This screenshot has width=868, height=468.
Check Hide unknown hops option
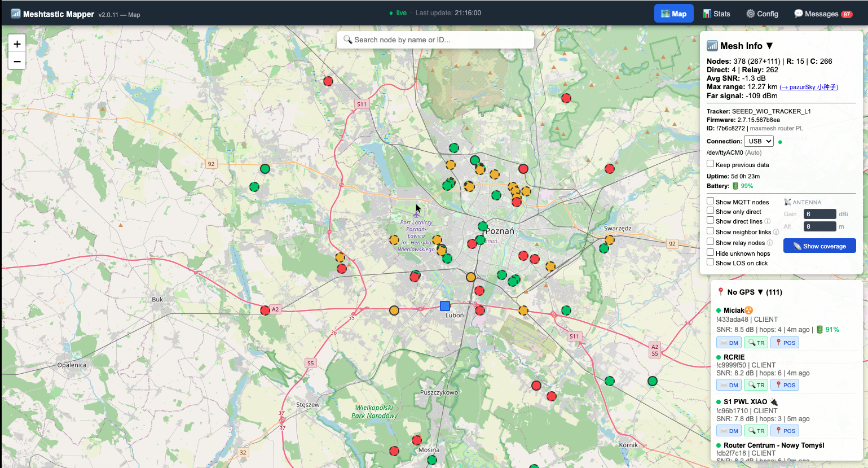click(x=711, y=253)
